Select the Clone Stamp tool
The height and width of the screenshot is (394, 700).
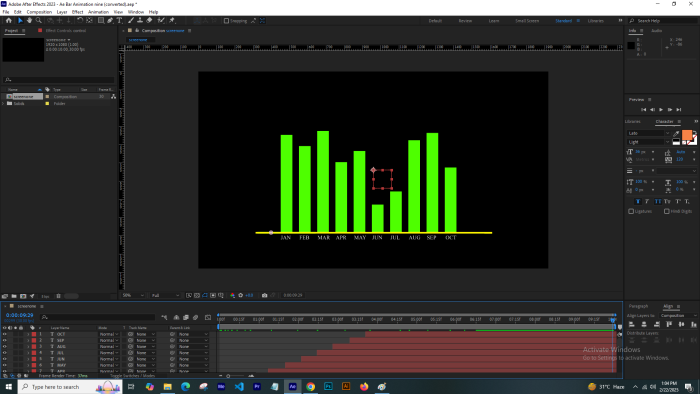pos(140,21)
